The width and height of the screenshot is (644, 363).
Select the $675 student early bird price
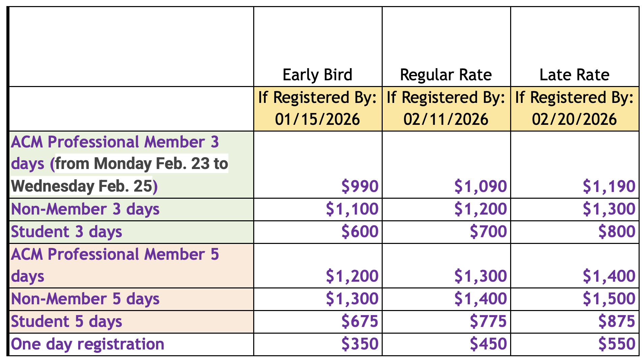pyautogui.click(x=360, y=321)
